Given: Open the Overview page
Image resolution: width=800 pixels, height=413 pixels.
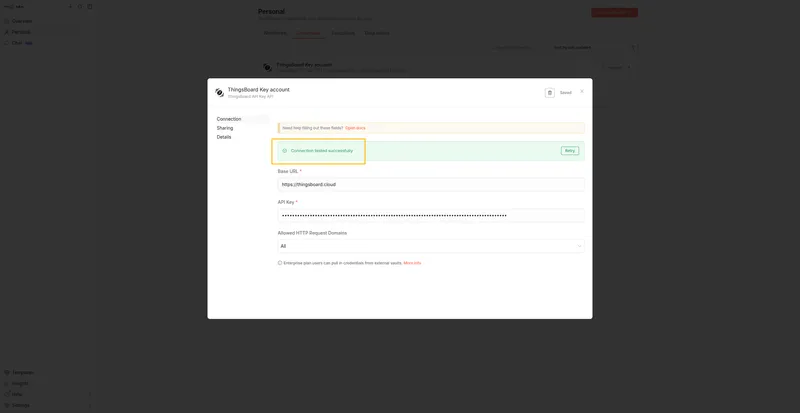Looking at the screenshot, I should click(21, 21).
